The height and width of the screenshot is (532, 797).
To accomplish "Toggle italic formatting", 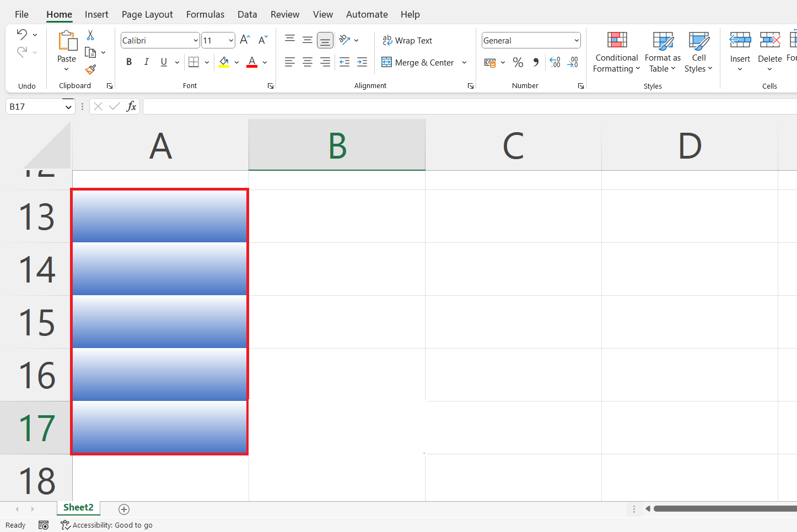I will point(146,62).
